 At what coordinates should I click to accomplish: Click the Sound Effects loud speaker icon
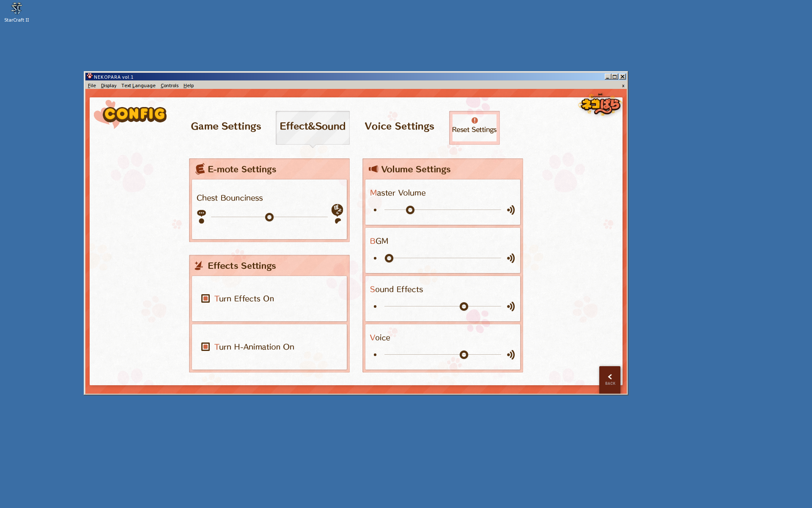pos(511,306)
